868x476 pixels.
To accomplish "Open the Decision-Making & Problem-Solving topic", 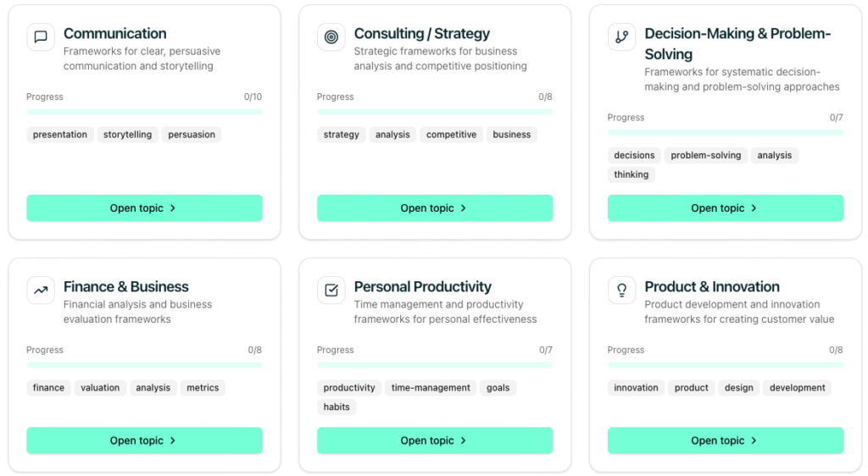I will [726, 208].
